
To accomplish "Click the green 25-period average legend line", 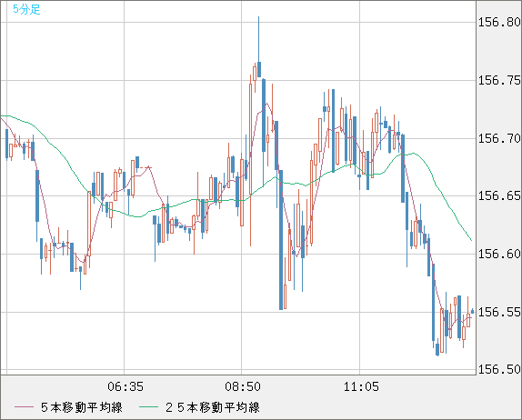I will 148,407.
